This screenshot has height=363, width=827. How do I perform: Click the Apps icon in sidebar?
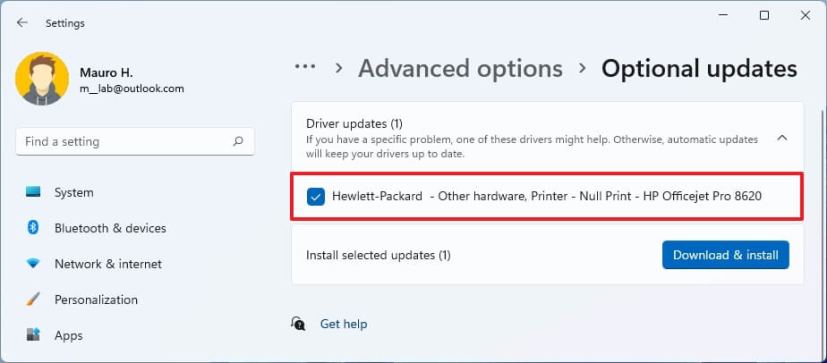coord(33,335)
